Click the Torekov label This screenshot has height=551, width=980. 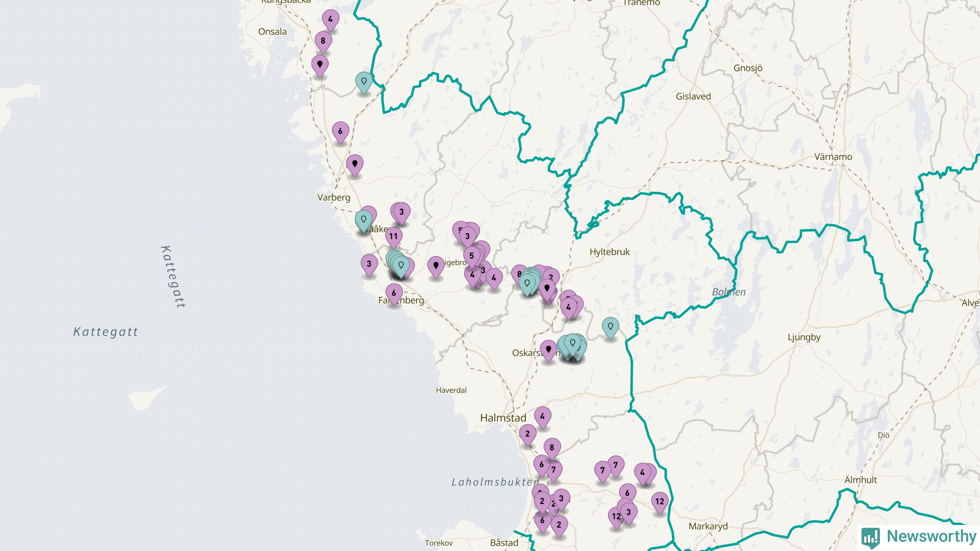pos(439,543)
